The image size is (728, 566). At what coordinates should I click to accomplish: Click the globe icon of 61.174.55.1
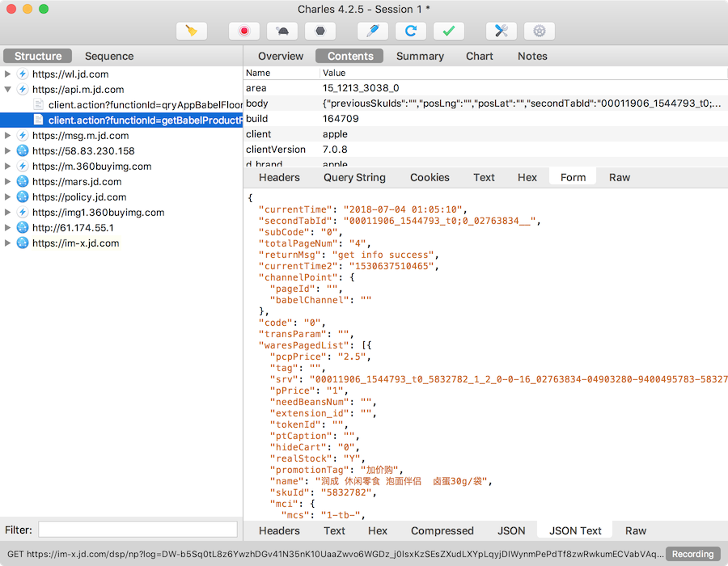pyautogui.click(x=23, y=228)
